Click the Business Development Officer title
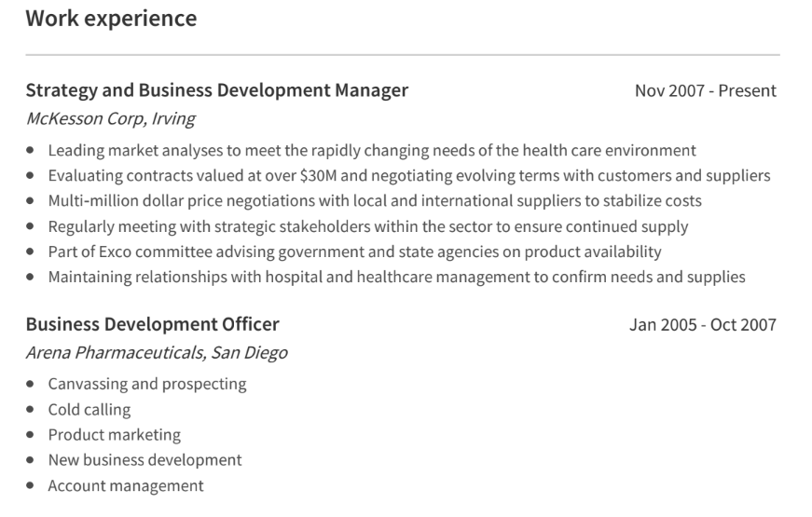Viewport: 812px width, 517px height. tap(153, 324)
